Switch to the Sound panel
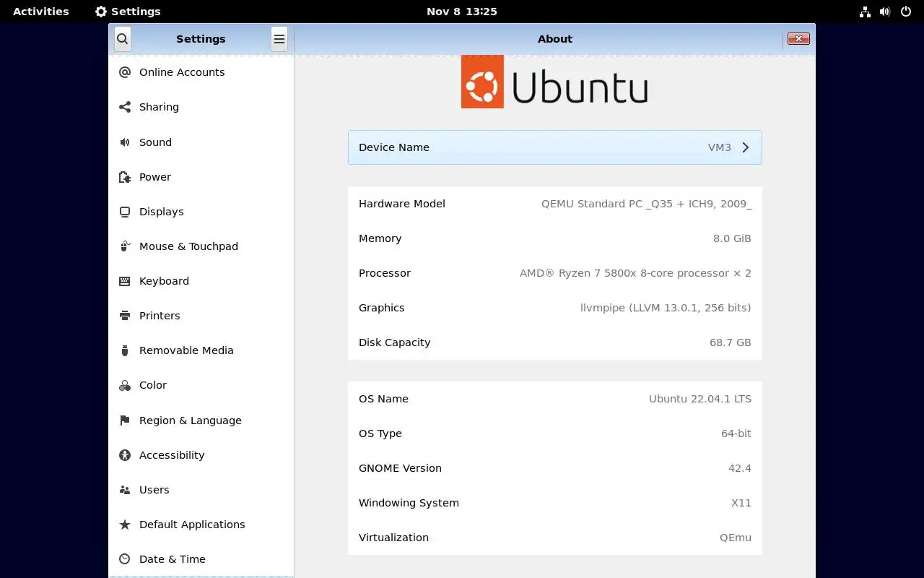 pyautogui.click(x=201, y=142)
